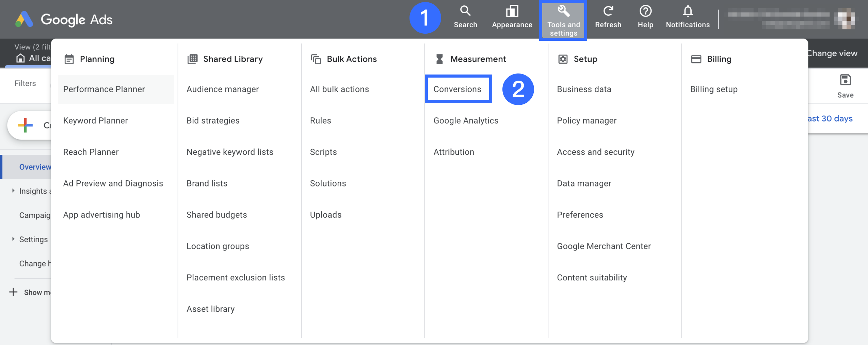
Task: Click the Bulk Actions copy icon
Action: click(316, 59)
